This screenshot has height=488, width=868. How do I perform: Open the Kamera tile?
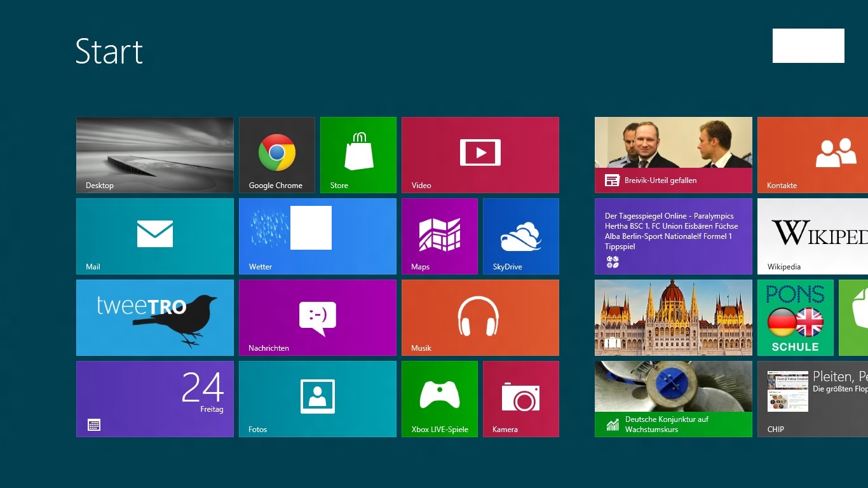521,399
